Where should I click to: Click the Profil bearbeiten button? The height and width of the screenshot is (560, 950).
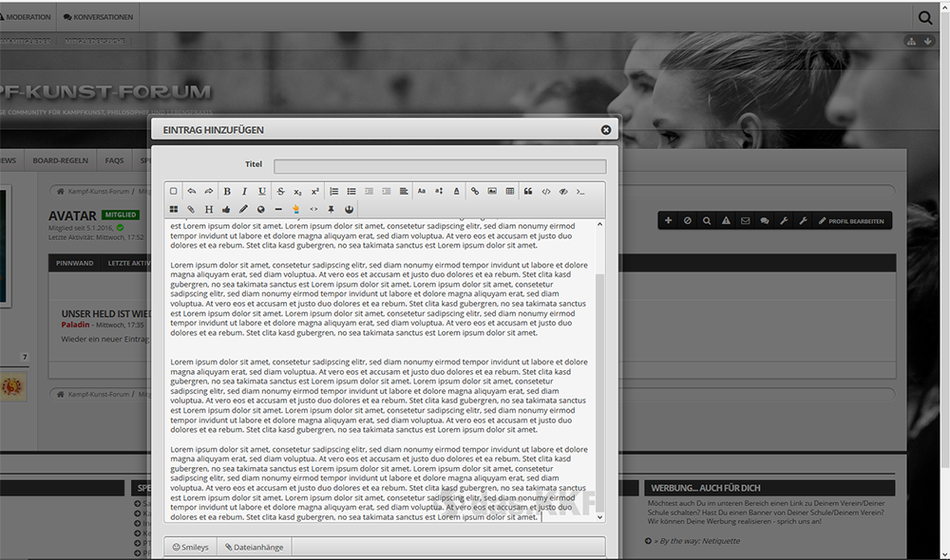coord(851,221)
